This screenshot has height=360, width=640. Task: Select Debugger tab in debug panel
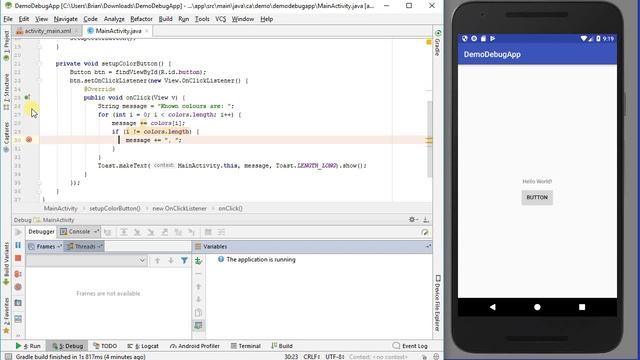pyautogui.click(x=41, y=232)
